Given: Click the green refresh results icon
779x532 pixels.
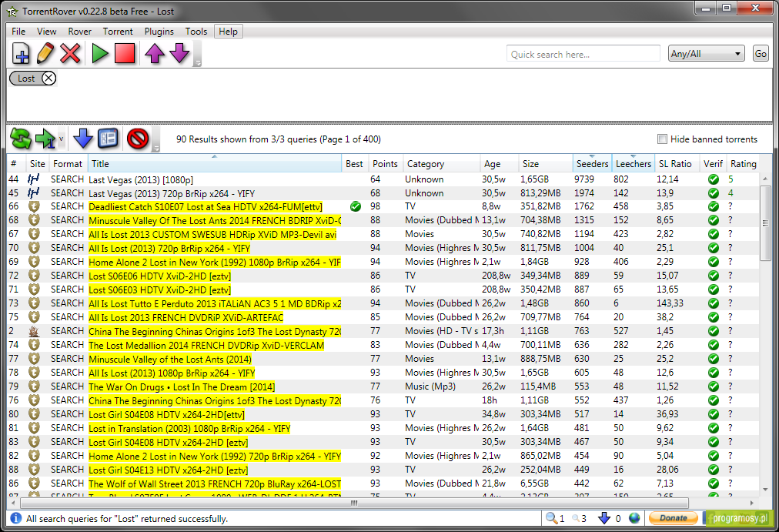Looking at the screenshot, I should pos(20,139).
